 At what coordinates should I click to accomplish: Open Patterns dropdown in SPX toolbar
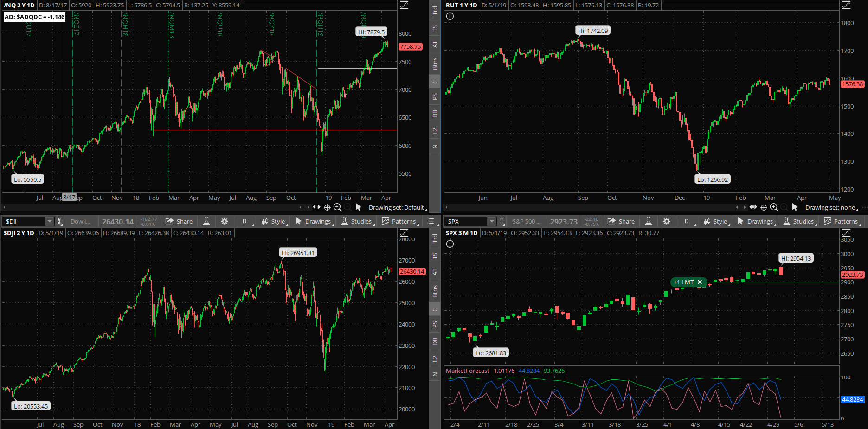point(842,221)
